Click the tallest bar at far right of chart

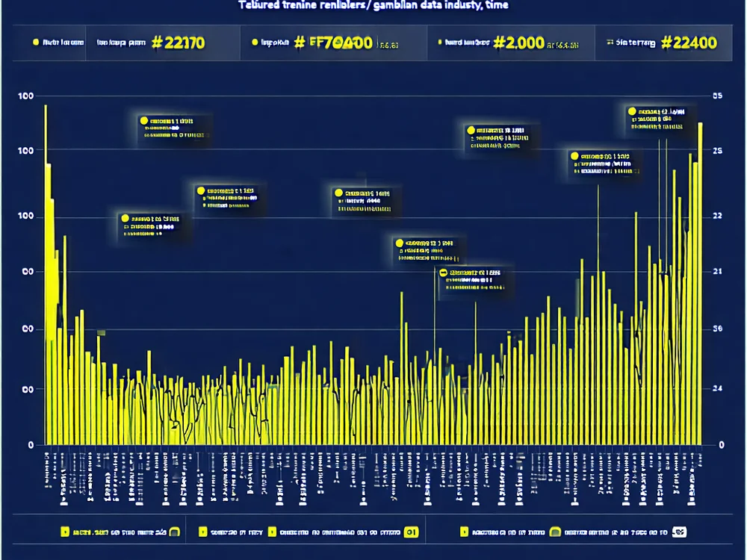[x=700, y=284]
